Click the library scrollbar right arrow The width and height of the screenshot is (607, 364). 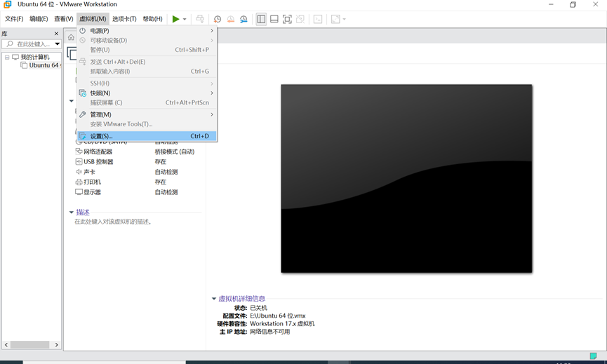pyautogui.click(x=57, y=344)
